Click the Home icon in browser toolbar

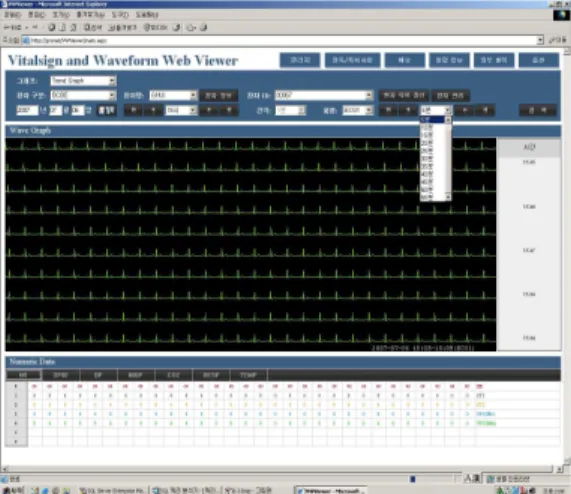pos(74,27)
